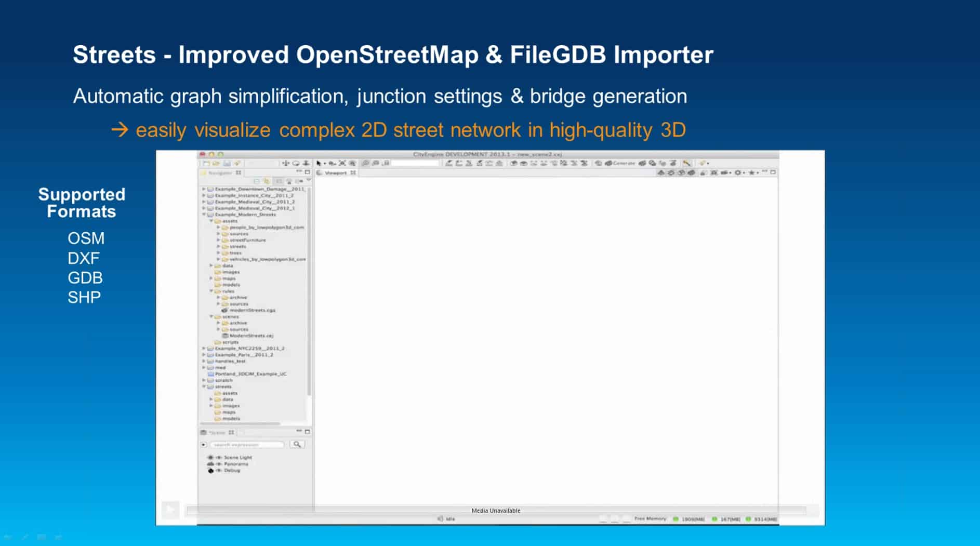Switch to the Viewport tab

click(335, 172)
